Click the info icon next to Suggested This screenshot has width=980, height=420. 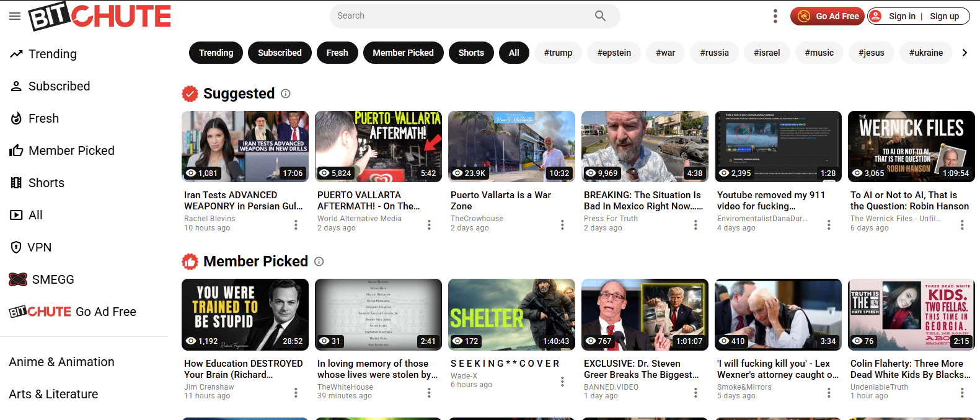286,94
